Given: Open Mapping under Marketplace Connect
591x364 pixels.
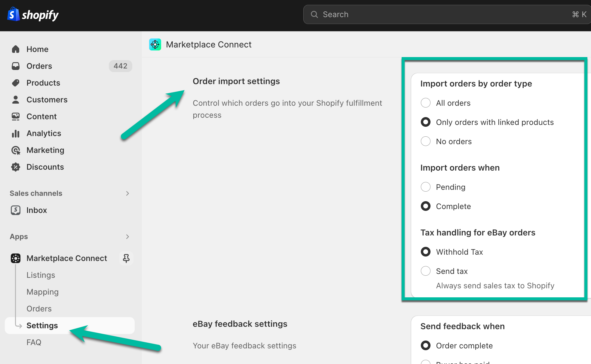Looking at the screenshot, I should click(42, 292).
